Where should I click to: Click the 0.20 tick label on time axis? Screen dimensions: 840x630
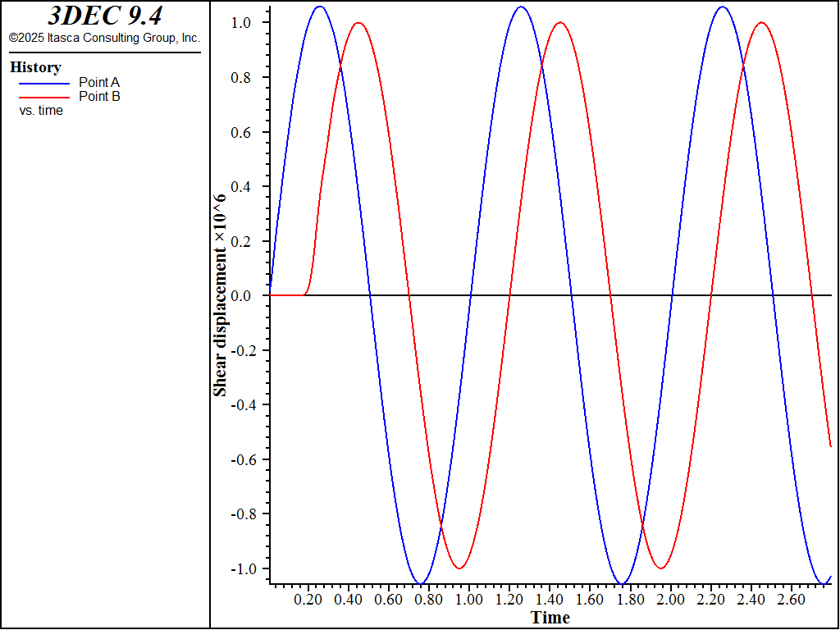(x=308, y=600)
